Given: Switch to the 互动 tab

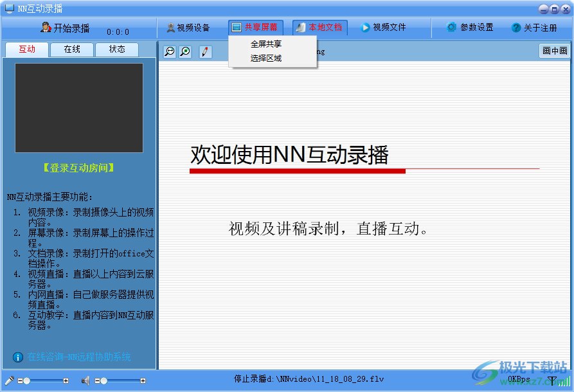Looking at the screenshot, I should click(x=27, y=49).
